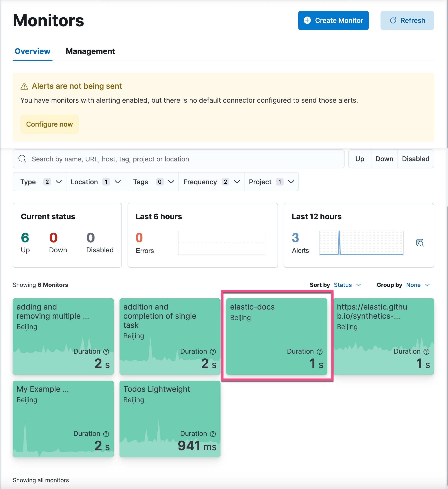Click the search magnifier icon in search bar
This screenshot has height=489, width=448.
(22, 159)
